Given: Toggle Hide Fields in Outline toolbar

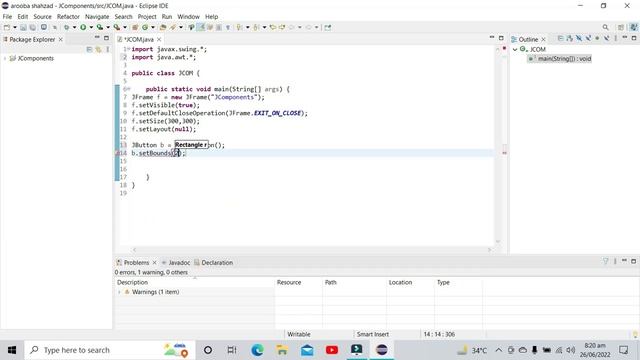Looking at the screenshot, I should (579, 38).
